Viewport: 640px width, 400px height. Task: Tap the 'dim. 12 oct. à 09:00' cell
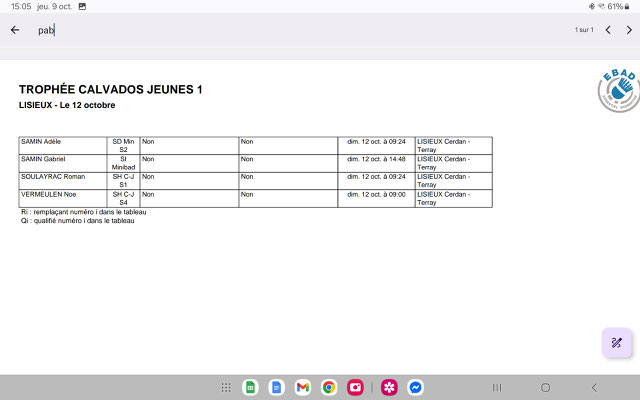click(x=376, y=198)
